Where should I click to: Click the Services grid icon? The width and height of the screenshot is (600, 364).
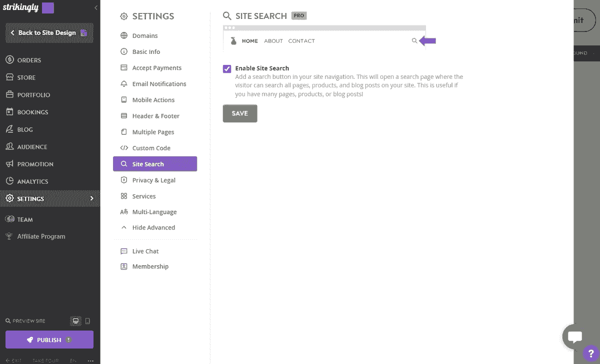click(x=124, y=196)
